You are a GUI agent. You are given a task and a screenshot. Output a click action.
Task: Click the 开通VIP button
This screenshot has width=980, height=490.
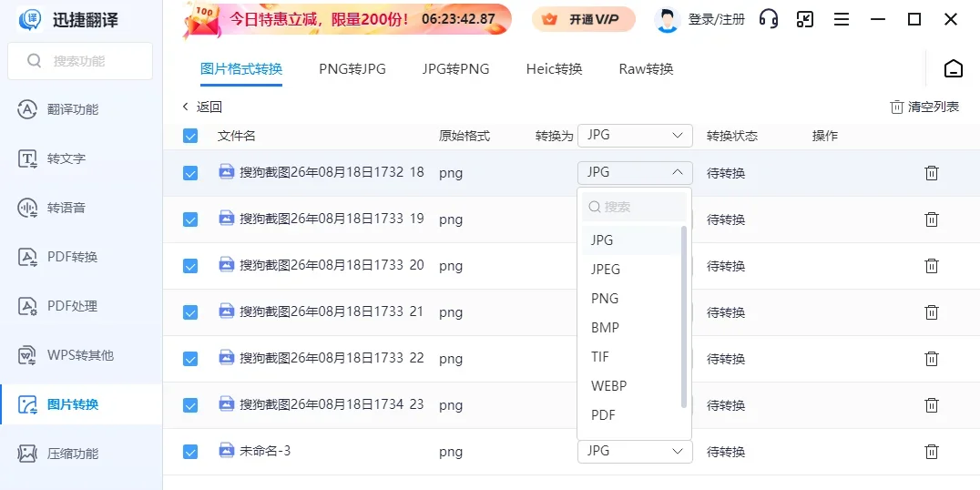(584, 20)
